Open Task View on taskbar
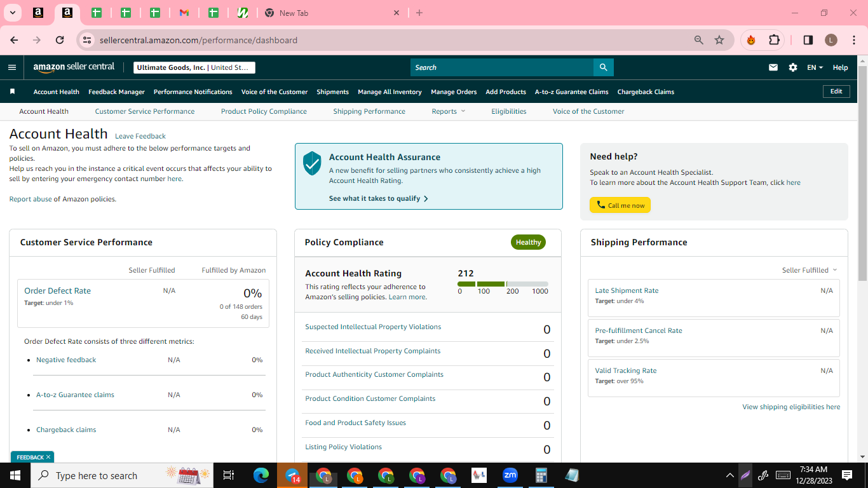 point(229,475)
